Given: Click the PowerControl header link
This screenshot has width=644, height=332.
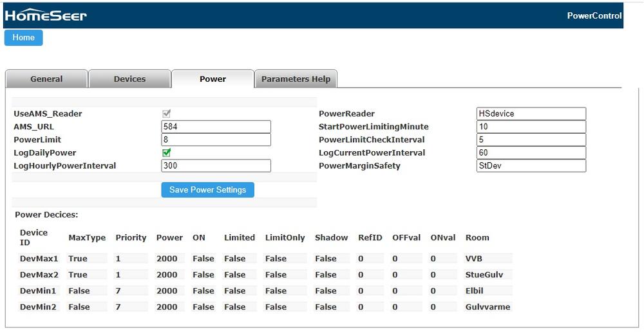Looking at the screenshot, I should click(594, 16).
